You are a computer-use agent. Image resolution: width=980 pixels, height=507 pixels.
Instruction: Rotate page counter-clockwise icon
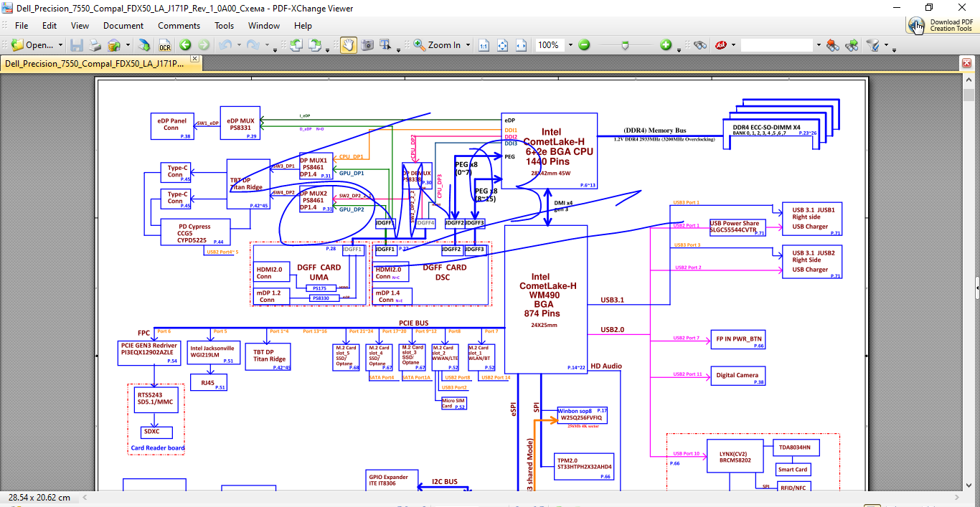296,44
